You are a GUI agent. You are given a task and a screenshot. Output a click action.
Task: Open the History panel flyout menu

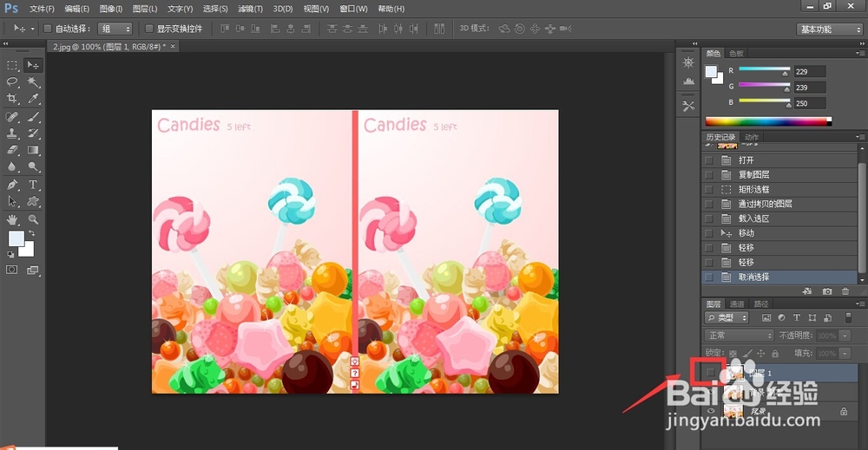[859, 136]
